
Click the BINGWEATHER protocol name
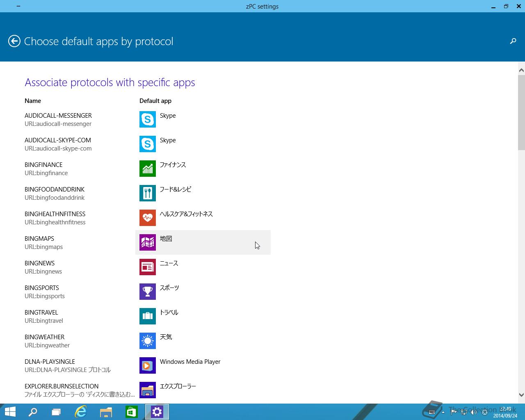(x=45, y=337)
